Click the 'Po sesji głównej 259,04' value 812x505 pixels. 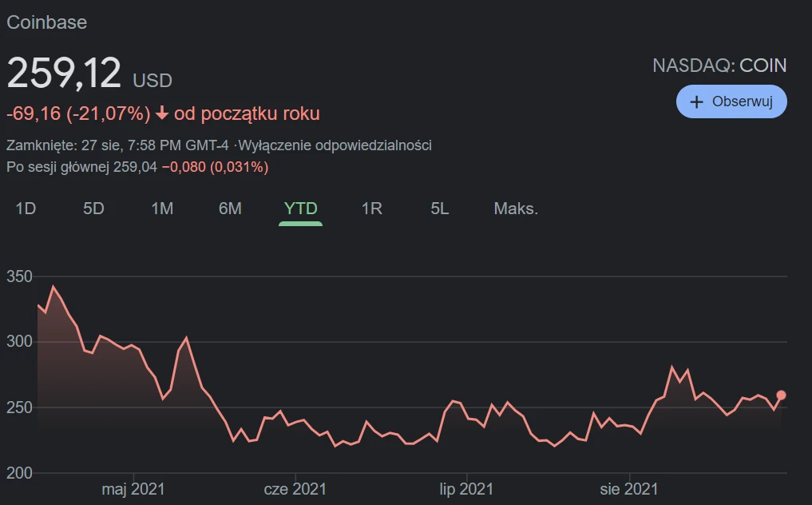[81, 167]
